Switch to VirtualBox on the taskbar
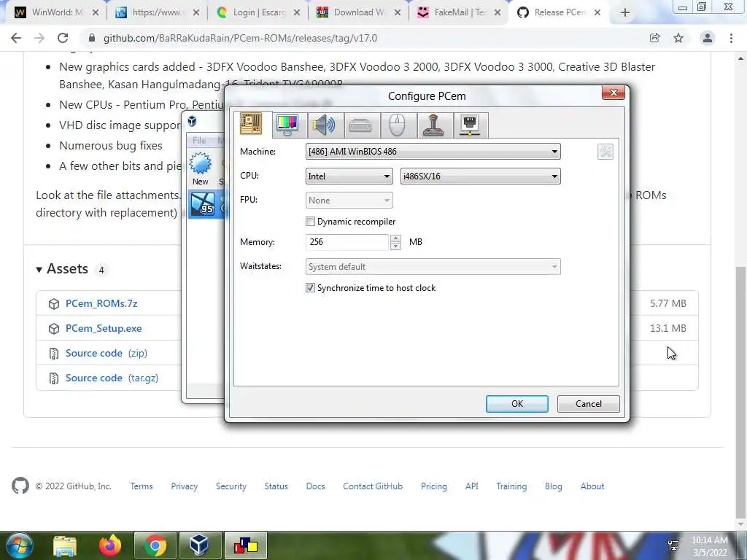The width and height of the screenshot is (747, 560). (x=199, y=545)
